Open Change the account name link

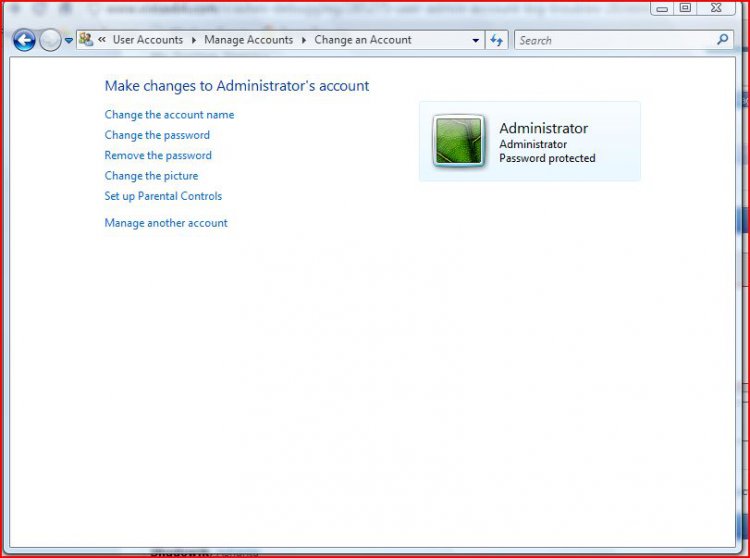(x=169, y=115)
